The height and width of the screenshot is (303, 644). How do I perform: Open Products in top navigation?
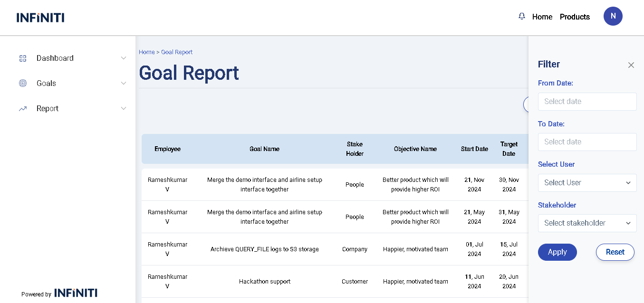[575, 17]
